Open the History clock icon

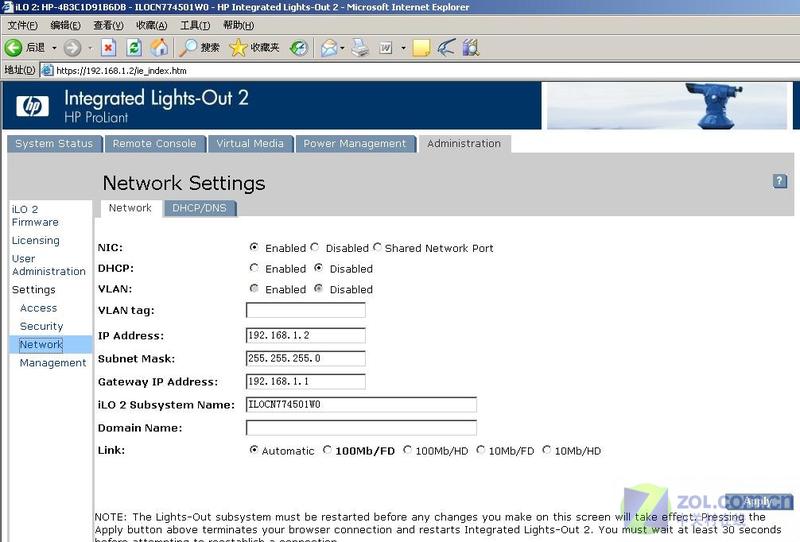click(x=299, y=48)
